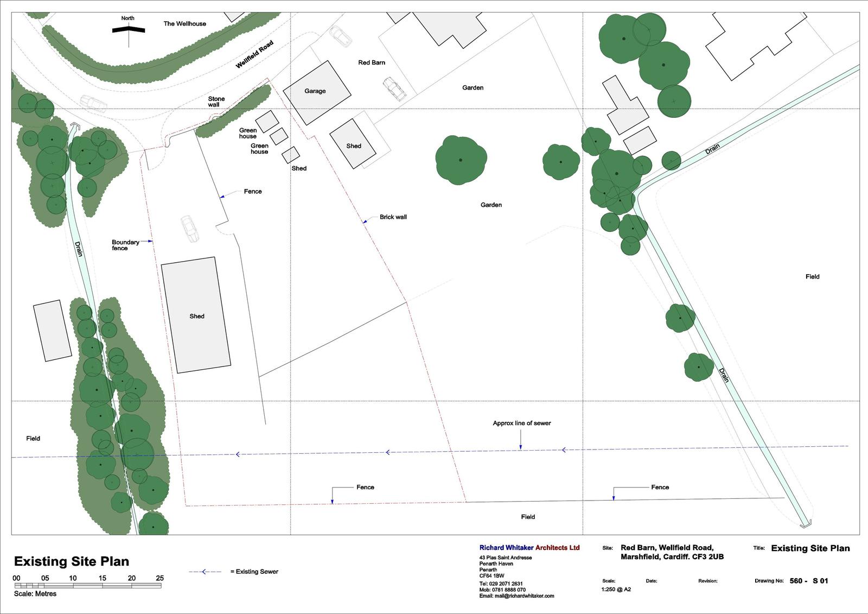Click the Existing Sewer legend line symbol
This screenshot has width=868, height=614.
(x=205, y=572)
